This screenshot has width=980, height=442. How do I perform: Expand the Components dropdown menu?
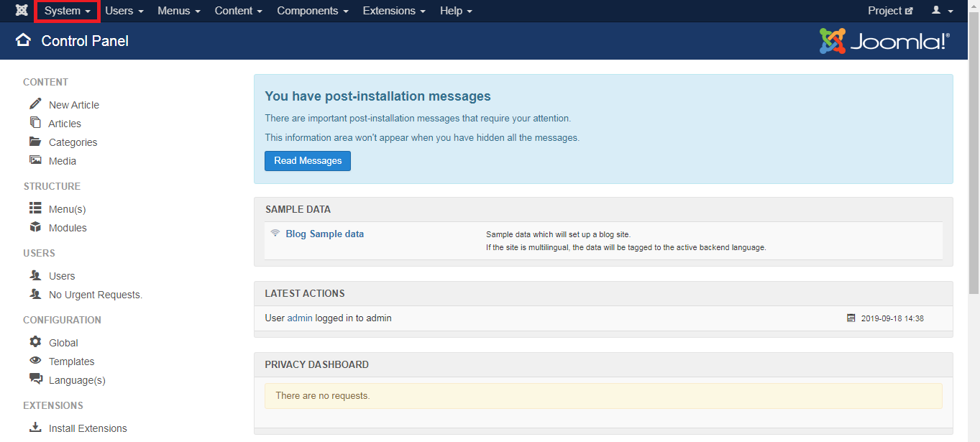313,11
